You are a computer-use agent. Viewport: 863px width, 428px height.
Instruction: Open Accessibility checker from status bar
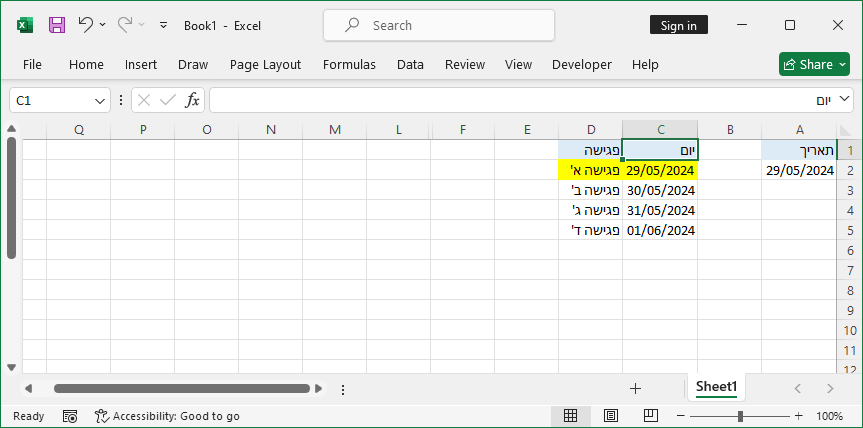[167, 416]
